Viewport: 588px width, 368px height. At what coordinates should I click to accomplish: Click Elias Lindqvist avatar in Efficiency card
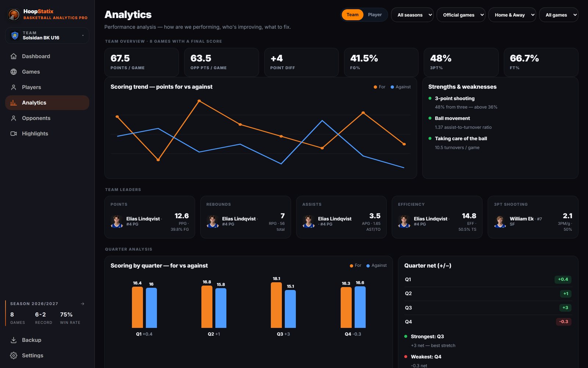click(x=404, y=221)
